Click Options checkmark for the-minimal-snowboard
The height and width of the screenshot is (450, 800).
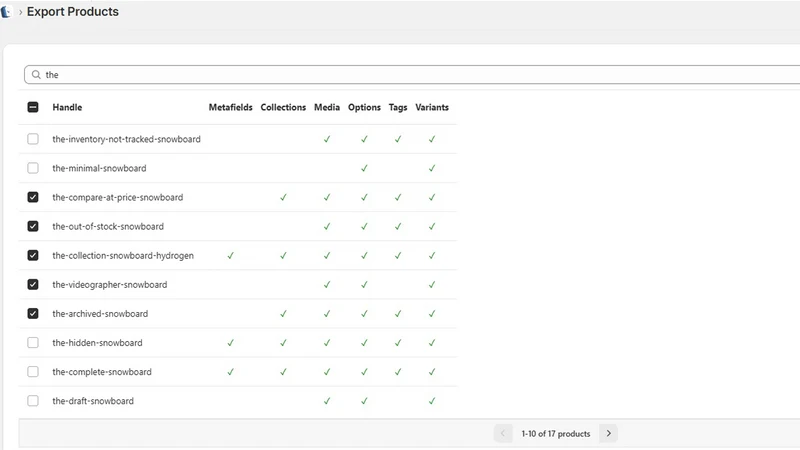coord(364,168)
